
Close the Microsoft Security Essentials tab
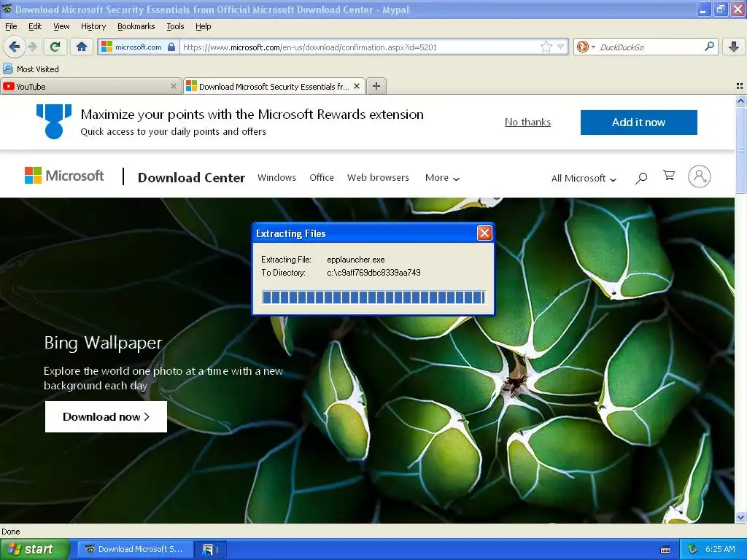(x=357, y=86)
